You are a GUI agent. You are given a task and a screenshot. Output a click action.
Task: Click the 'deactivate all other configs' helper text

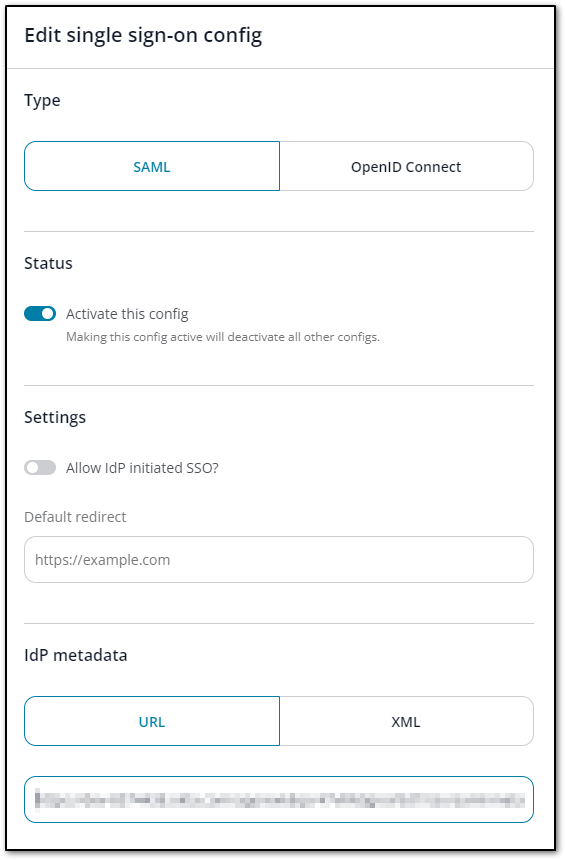303,337
